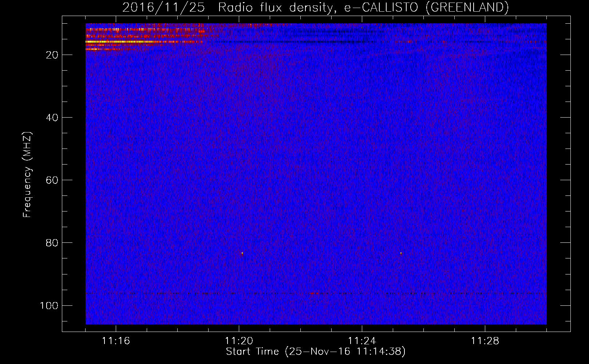Click the 100 MHz frequency tick label

point(49,305)
